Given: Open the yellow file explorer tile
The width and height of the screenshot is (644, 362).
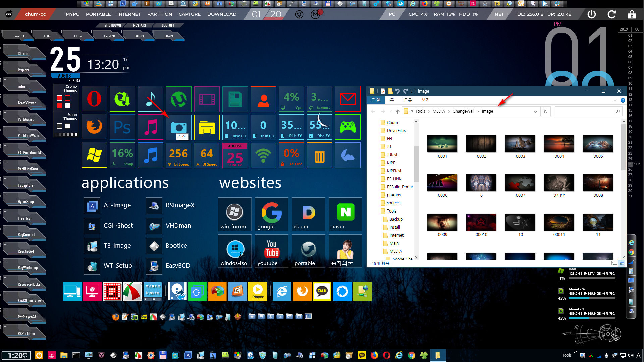Looking at the screenshot, I should click(207, 127).
